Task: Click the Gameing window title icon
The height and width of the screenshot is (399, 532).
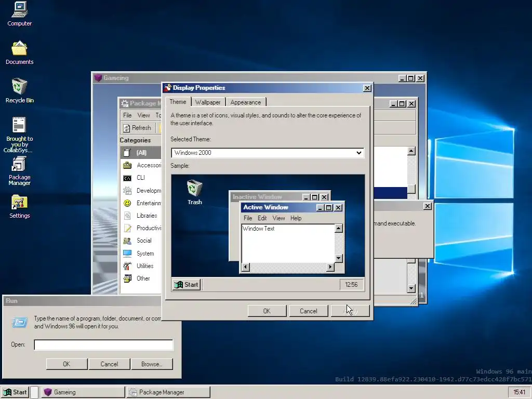Action: click(98, 78)
